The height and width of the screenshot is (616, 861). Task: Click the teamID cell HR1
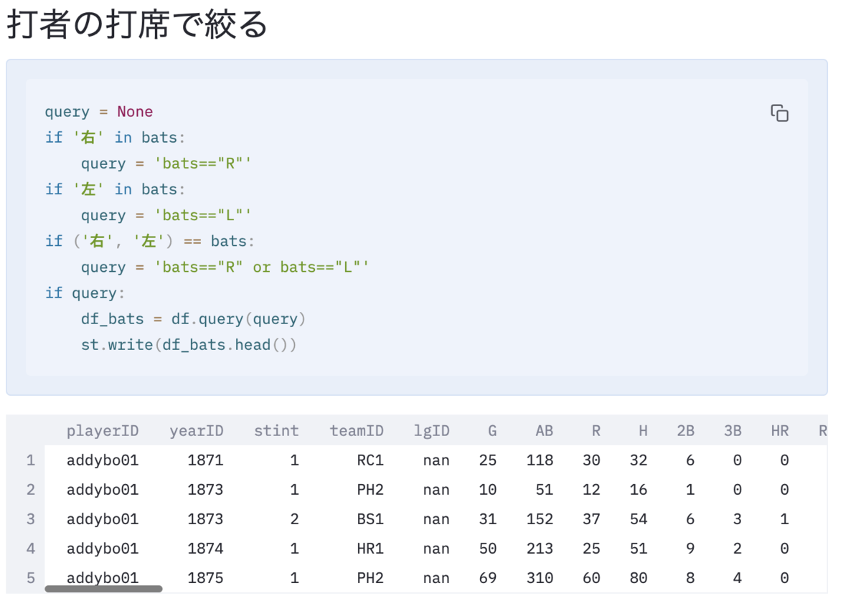370,549
